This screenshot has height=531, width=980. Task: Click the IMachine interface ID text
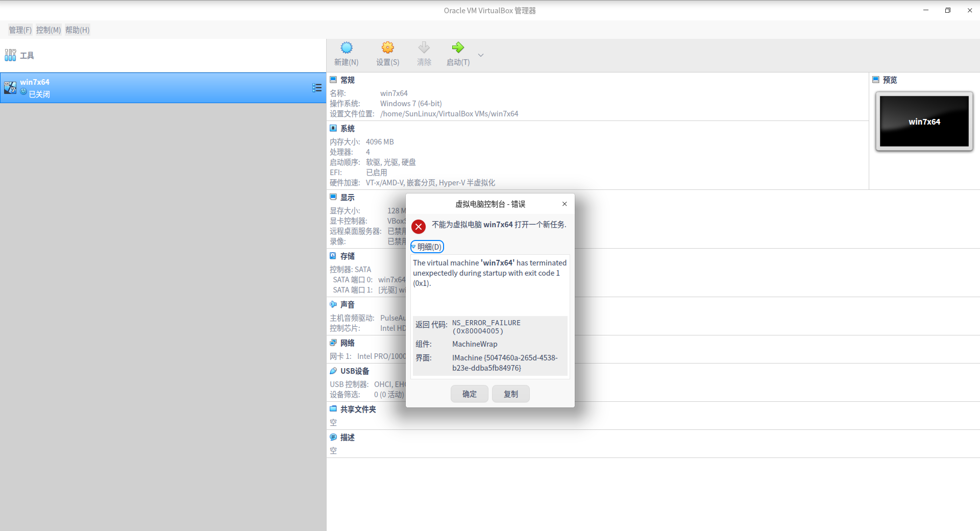tap(505, 363)
